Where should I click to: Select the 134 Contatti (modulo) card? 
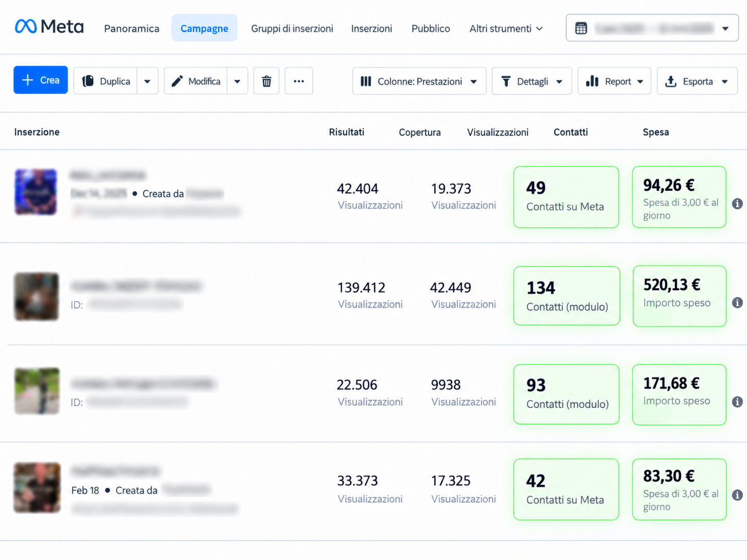(x=567, y=295)
